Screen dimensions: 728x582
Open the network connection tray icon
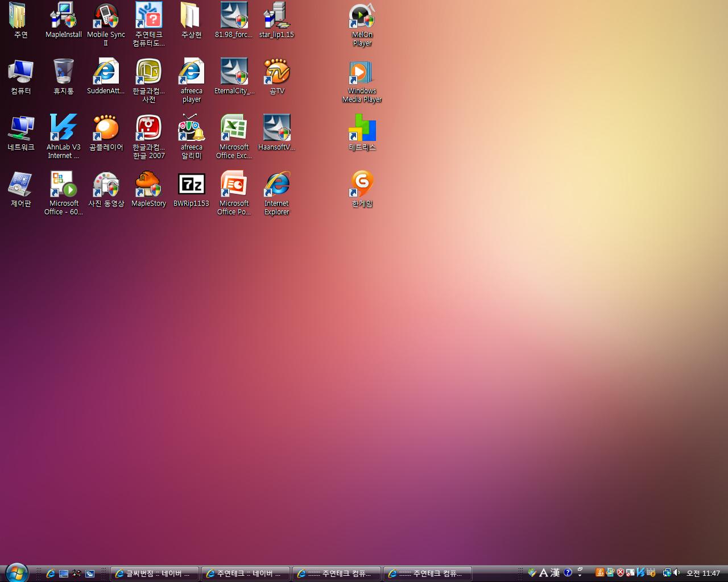(667, 573)
